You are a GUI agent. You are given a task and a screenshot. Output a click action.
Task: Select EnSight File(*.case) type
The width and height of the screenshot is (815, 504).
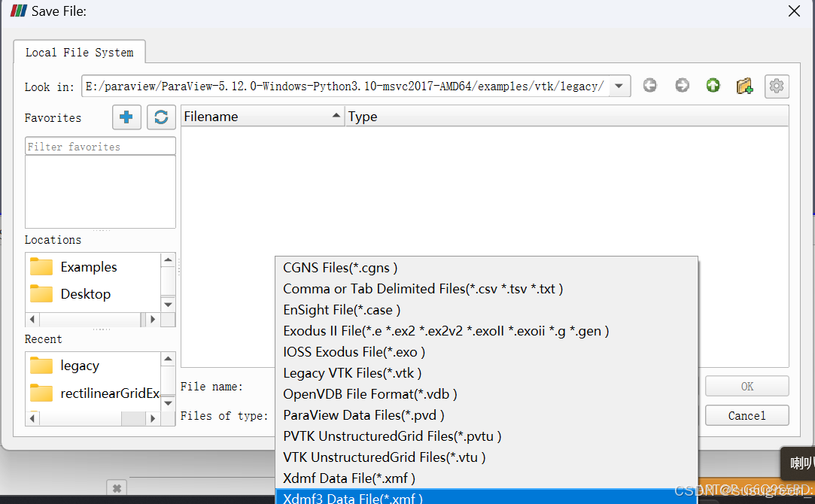point(486,310)
